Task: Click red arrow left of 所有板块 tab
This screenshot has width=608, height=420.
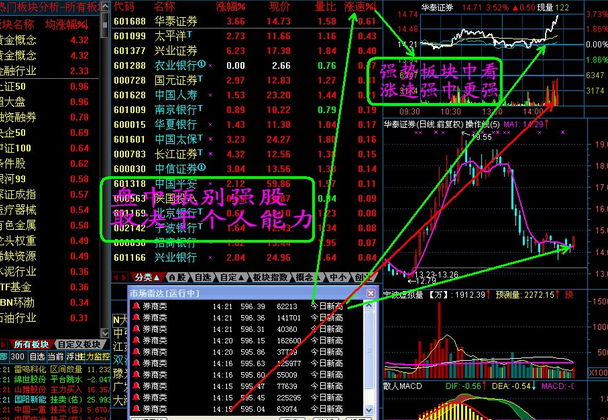Action: (x=3, y=344)
